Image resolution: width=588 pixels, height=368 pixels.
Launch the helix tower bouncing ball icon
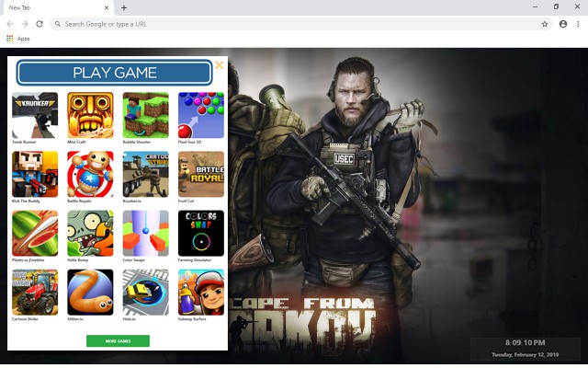[145, 233]
